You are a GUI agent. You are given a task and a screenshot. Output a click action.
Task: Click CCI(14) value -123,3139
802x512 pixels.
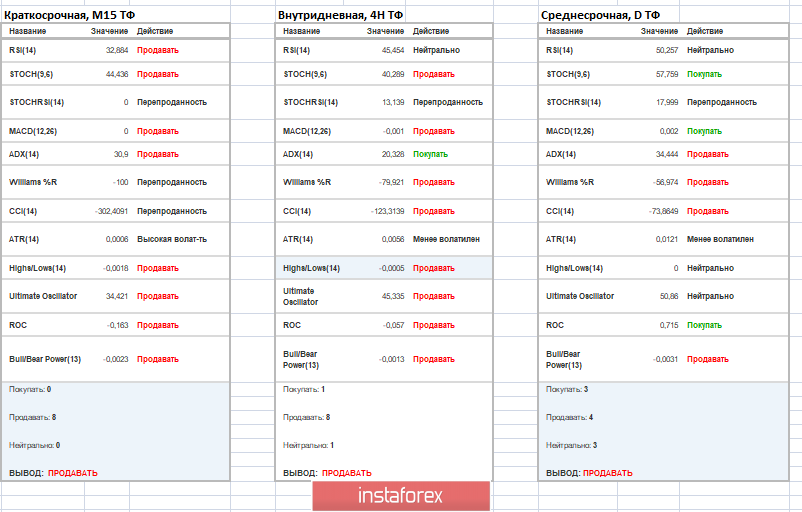pyautogui.click(x=387, y=211)
